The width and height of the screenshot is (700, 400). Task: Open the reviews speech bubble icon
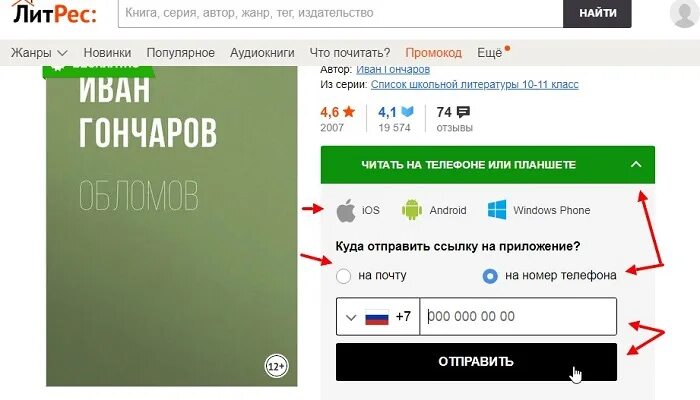(463, 112)
